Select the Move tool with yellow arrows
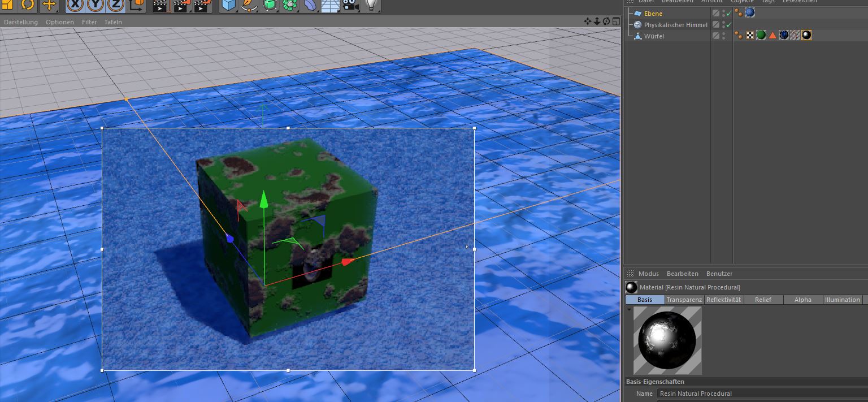This screenshot has height=402, width=868. [49, 5]
